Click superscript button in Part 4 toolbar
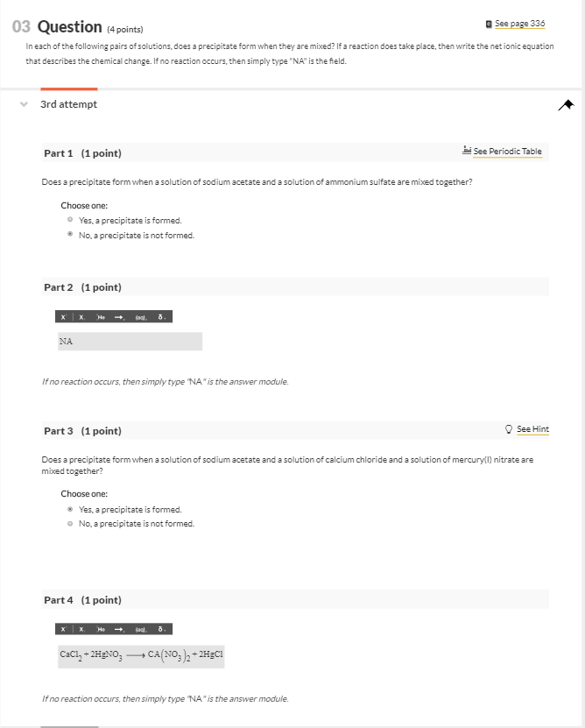 point(63,629)
